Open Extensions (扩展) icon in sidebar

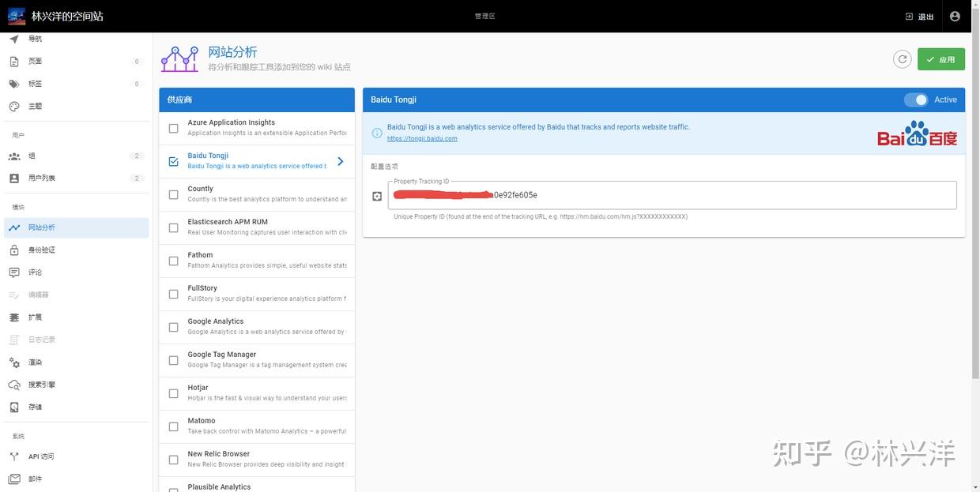click(x=13, y=317)
